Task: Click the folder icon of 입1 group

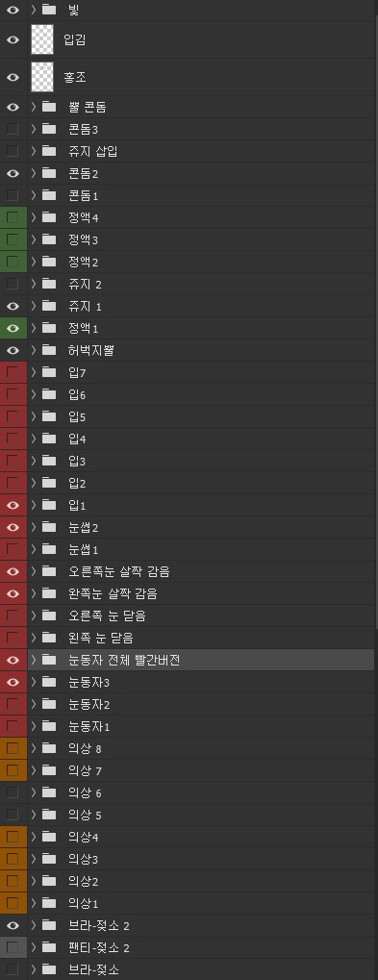Action: pos(49,505)
